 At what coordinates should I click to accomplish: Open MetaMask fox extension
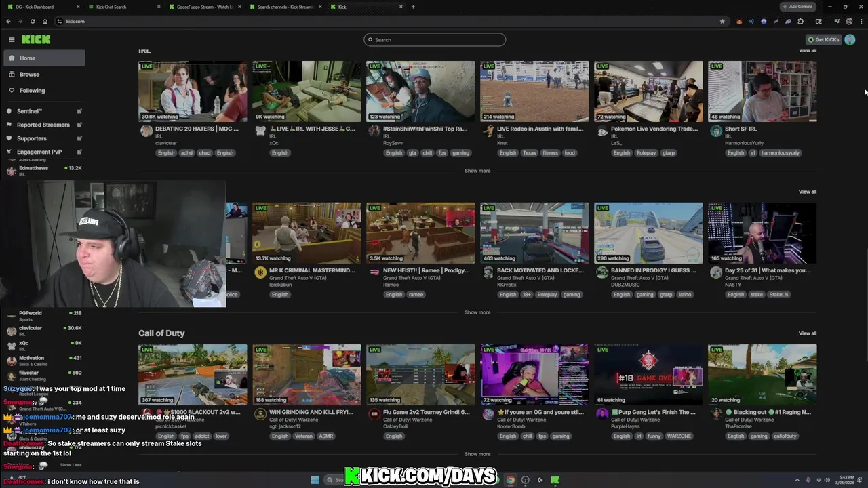point(739,21)
